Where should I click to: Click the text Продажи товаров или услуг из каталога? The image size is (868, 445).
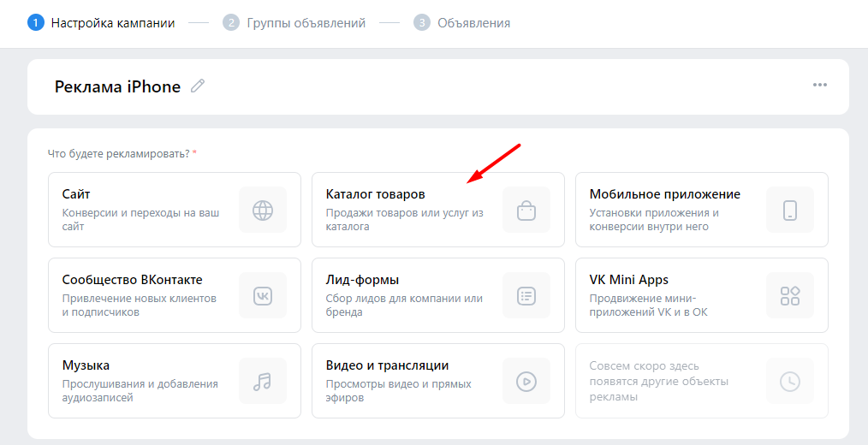pos(405,219)
